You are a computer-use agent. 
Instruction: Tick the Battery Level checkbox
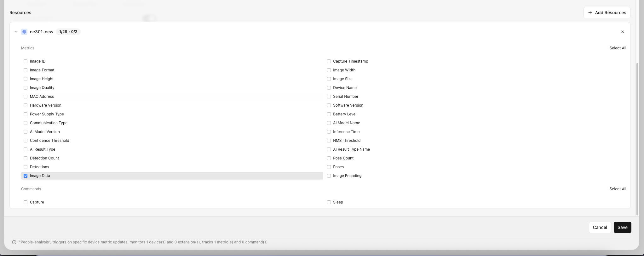click(329, 114)
